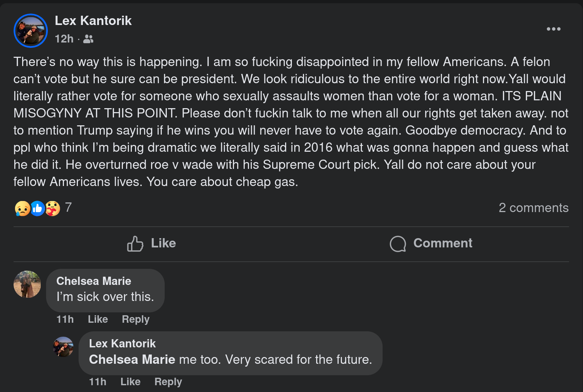Click the care reaction emoji

(53, 208)
